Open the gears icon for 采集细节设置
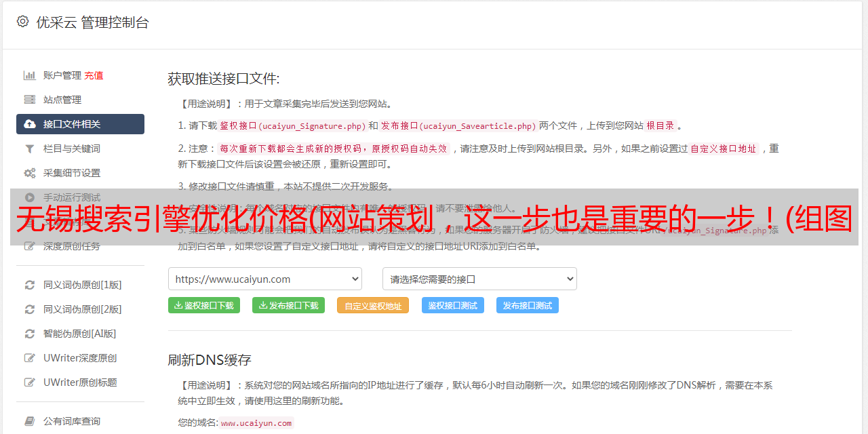 click(x=30, y=173)
